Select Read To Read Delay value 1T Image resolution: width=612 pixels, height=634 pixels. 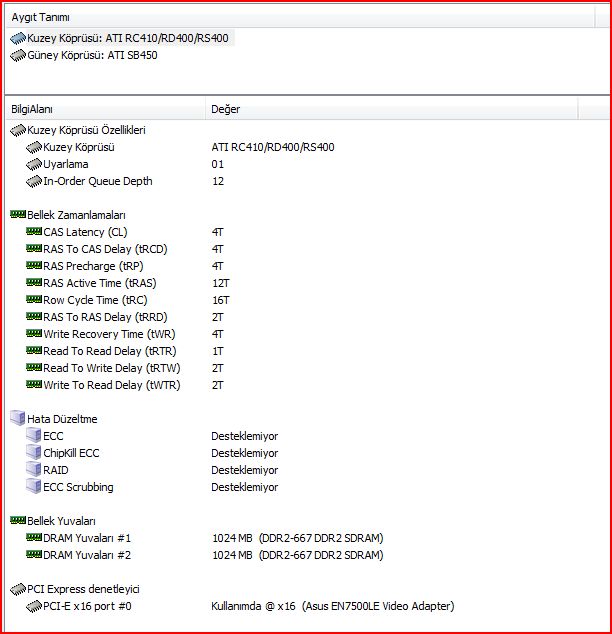pos(217,351)
